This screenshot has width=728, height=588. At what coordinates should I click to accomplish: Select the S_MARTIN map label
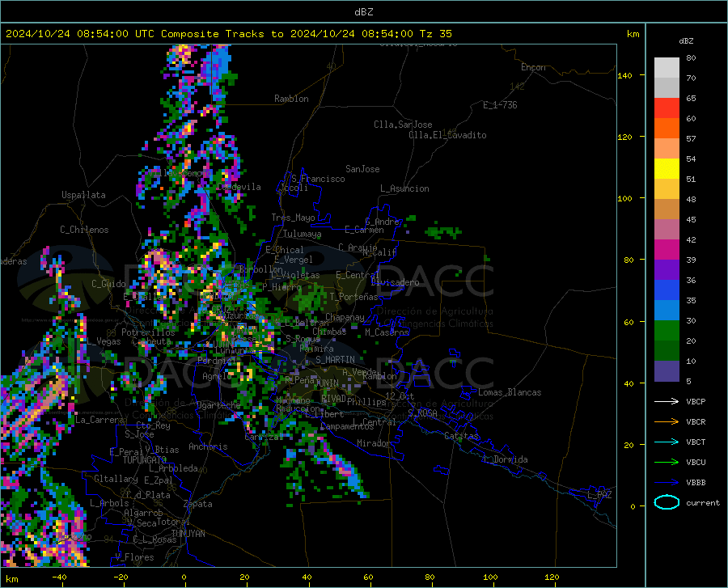335,360
